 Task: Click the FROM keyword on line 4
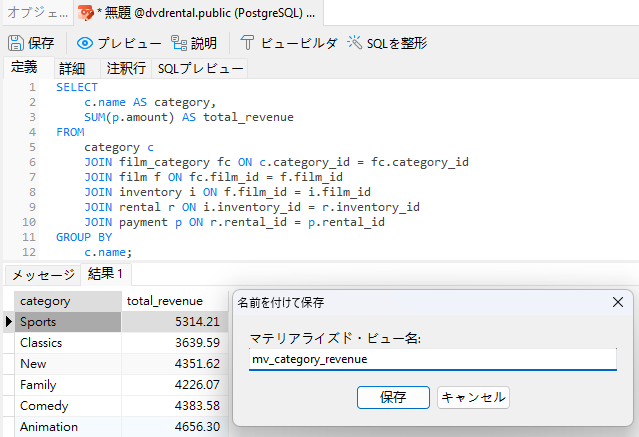pyautogui.click(x=70, y=132)
